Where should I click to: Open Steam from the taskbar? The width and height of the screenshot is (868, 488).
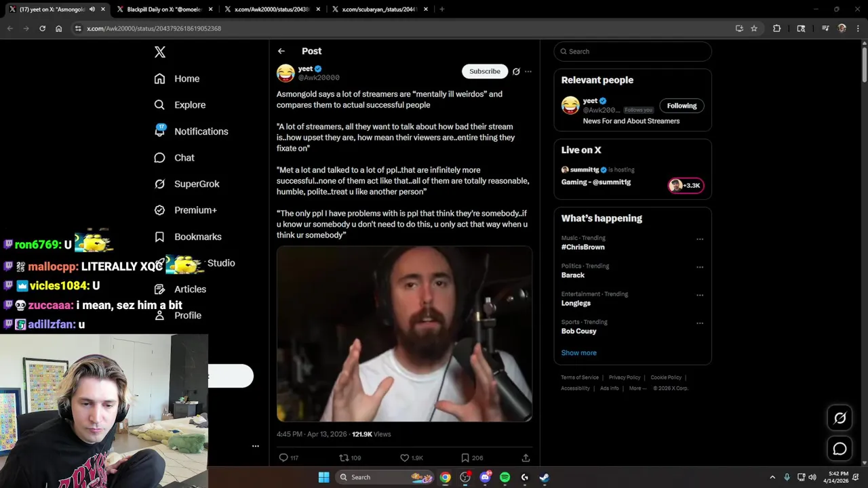click(x=544, y=477)
